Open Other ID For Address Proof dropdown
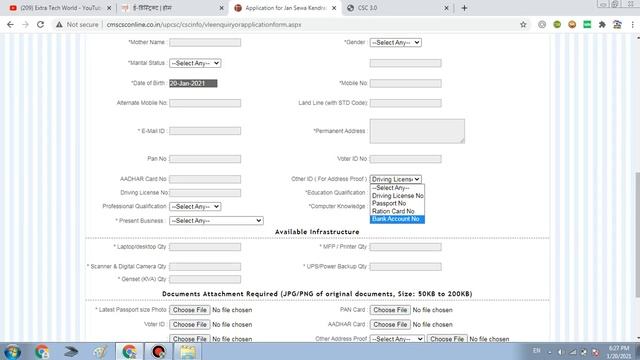The width and height of the screenshot is (640, 360). [x=396, y=179]
